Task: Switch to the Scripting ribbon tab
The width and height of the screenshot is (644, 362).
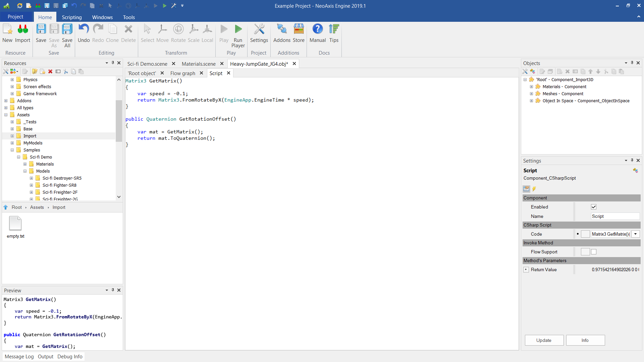Action: [x=71, y=17]
